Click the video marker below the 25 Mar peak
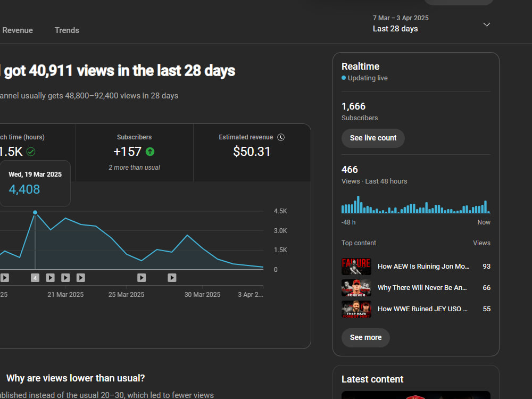 click(142, 278)
